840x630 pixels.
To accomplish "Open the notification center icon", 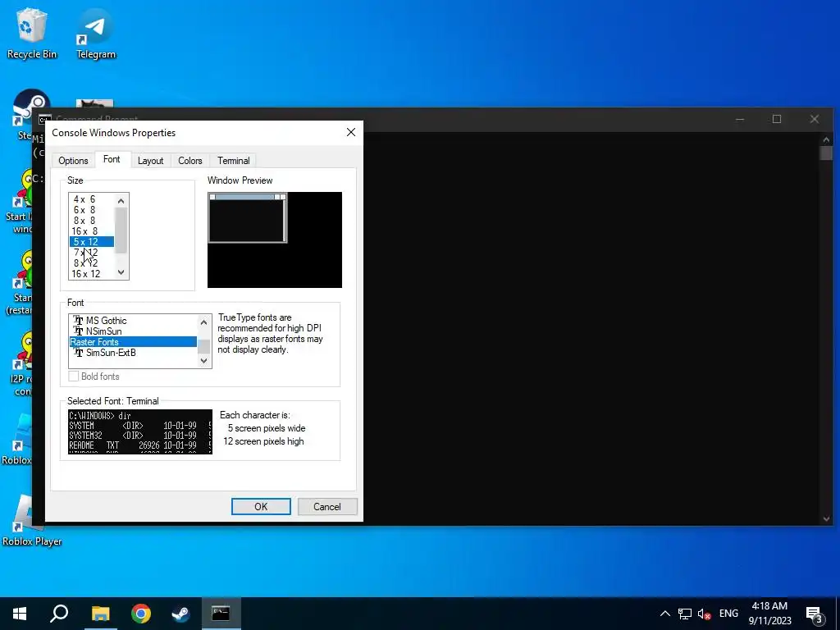I will (x=815, y=614).
